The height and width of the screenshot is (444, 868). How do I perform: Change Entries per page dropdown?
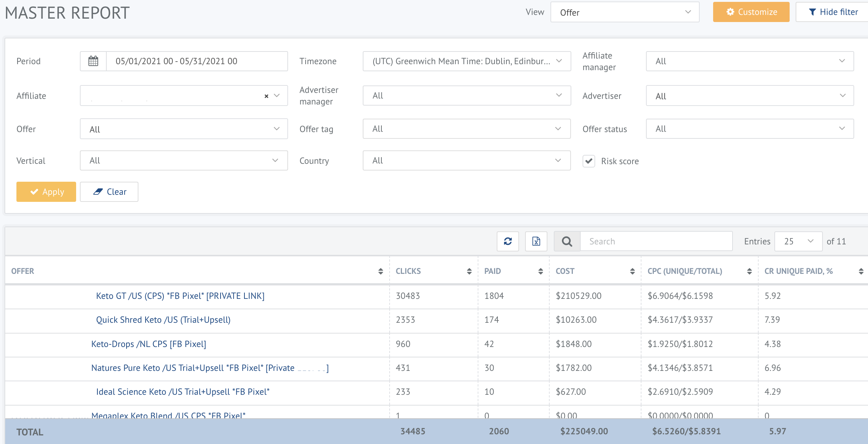(798, 241)
